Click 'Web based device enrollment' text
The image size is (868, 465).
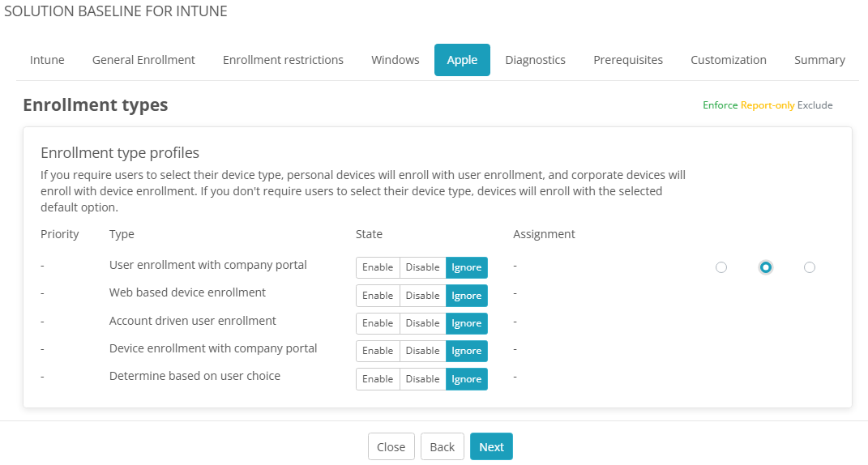[x=188, y=292]
